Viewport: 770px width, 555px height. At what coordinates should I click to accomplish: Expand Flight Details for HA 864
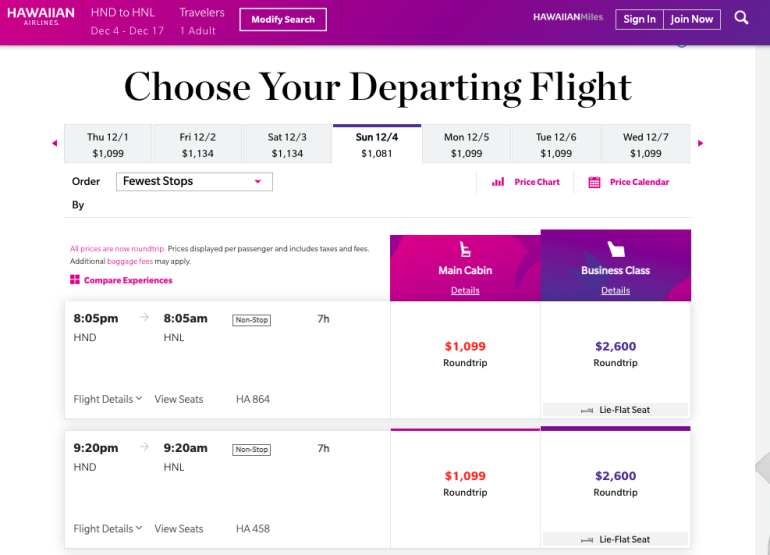[108, 399]
